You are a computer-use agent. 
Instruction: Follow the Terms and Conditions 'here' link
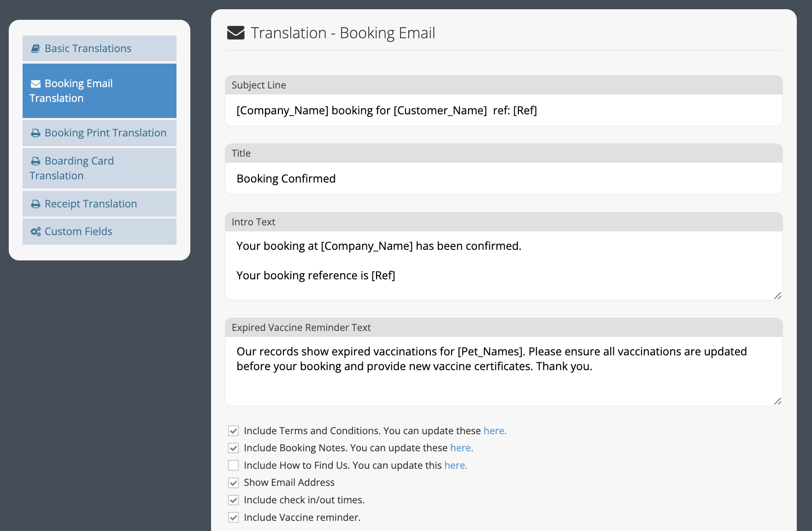pos(495,431)
